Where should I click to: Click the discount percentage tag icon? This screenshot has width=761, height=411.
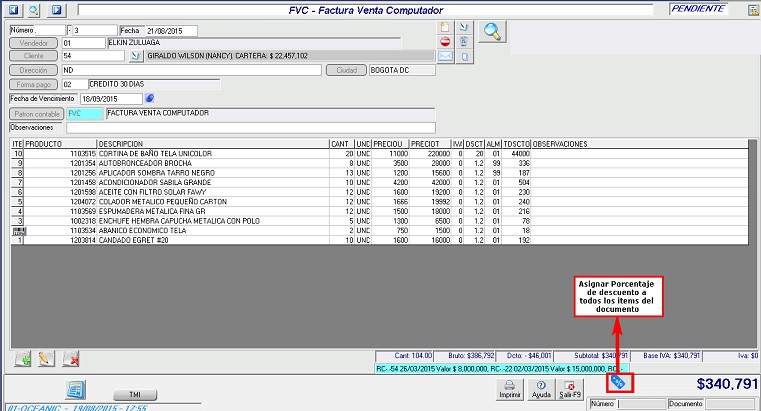[618, 381]
